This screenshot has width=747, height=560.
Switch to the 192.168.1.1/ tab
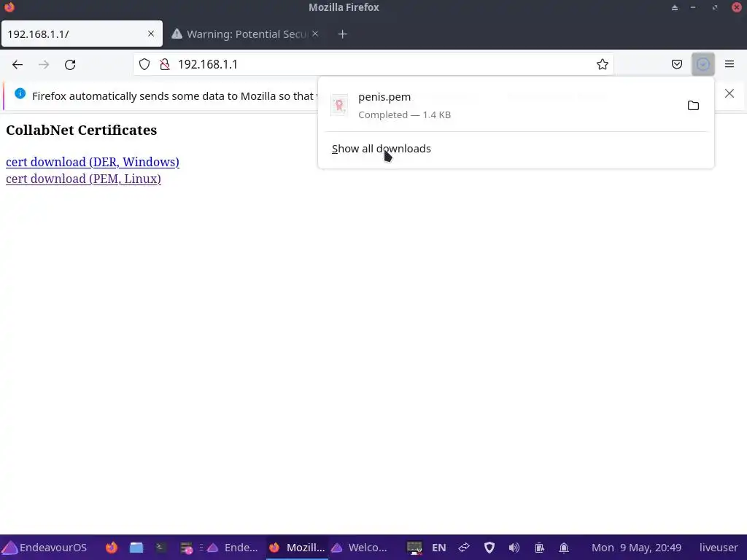(x=82, y=34)
